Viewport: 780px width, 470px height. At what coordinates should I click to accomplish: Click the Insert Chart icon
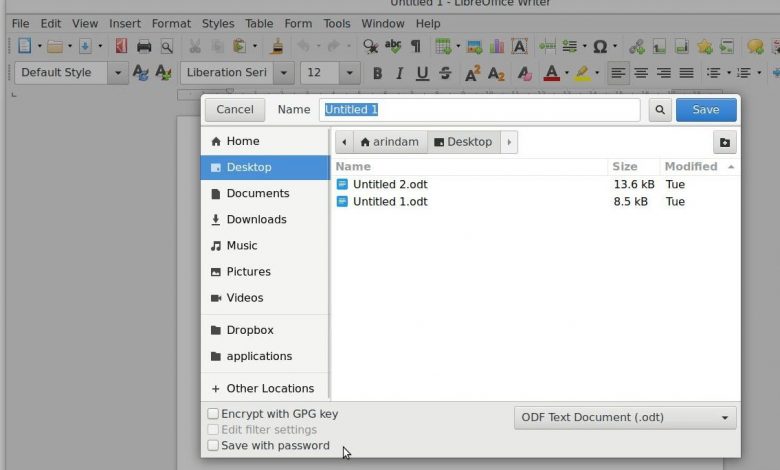point(496,46)
